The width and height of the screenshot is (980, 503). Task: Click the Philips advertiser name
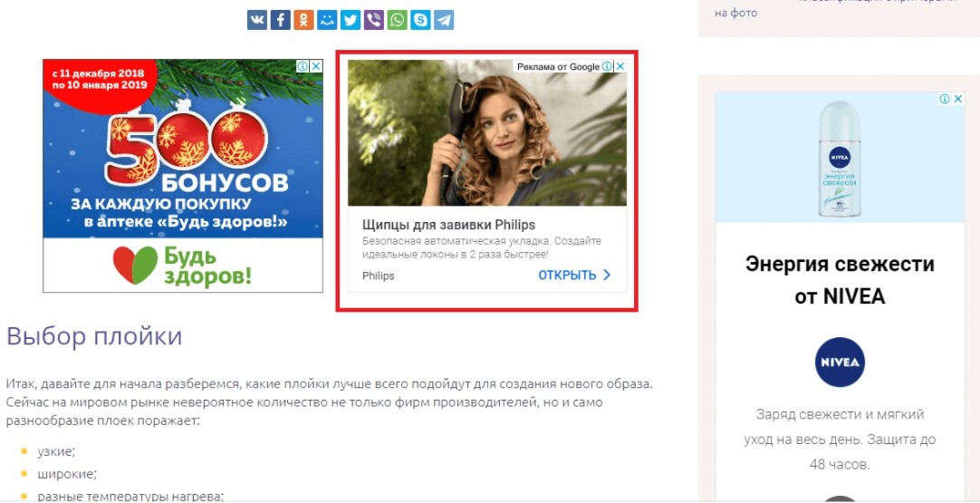pos(378,276)
